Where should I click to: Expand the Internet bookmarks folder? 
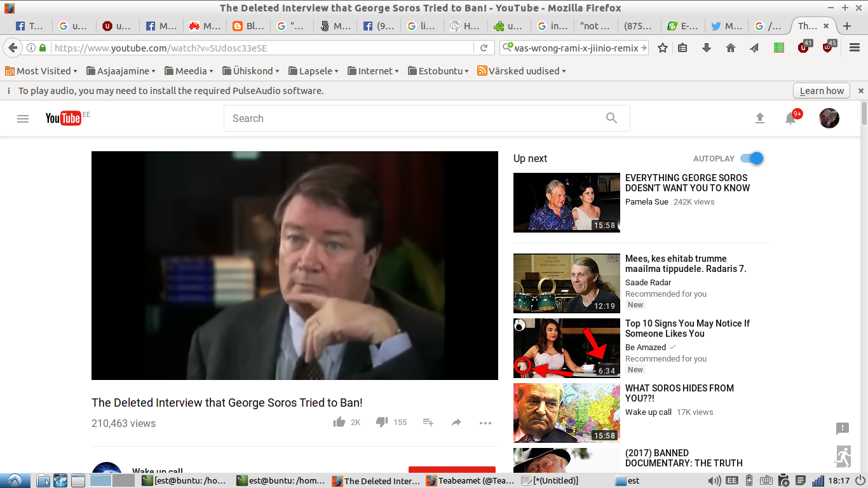click(x=372, y=71)
